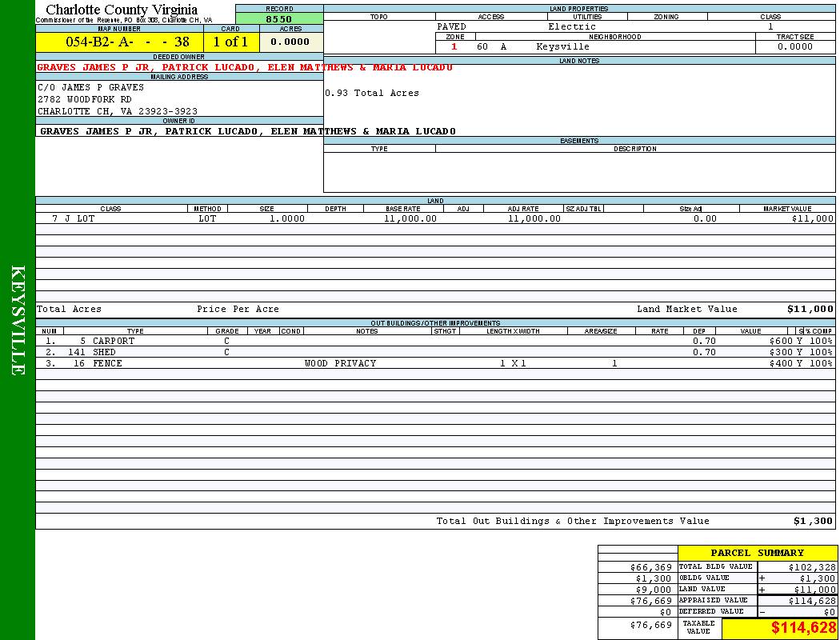Click the '0.93 Total Acres' land note
Viewport: 840px width, 640px height.
point(372,93)
